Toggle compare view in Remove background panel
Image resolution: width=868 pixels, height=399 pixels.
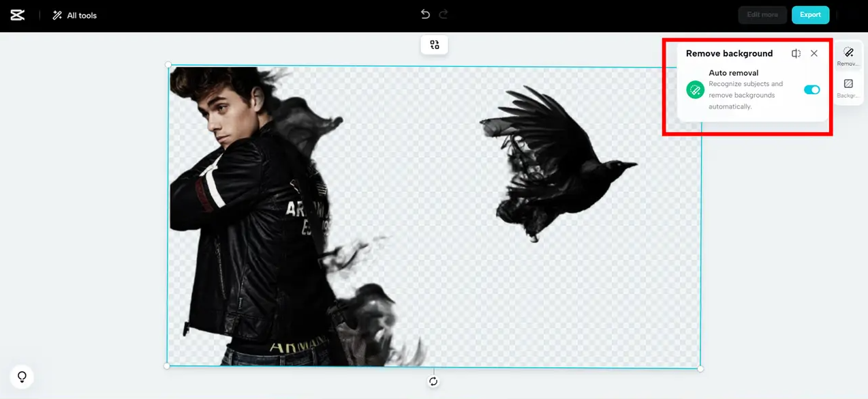click(796, 53)
